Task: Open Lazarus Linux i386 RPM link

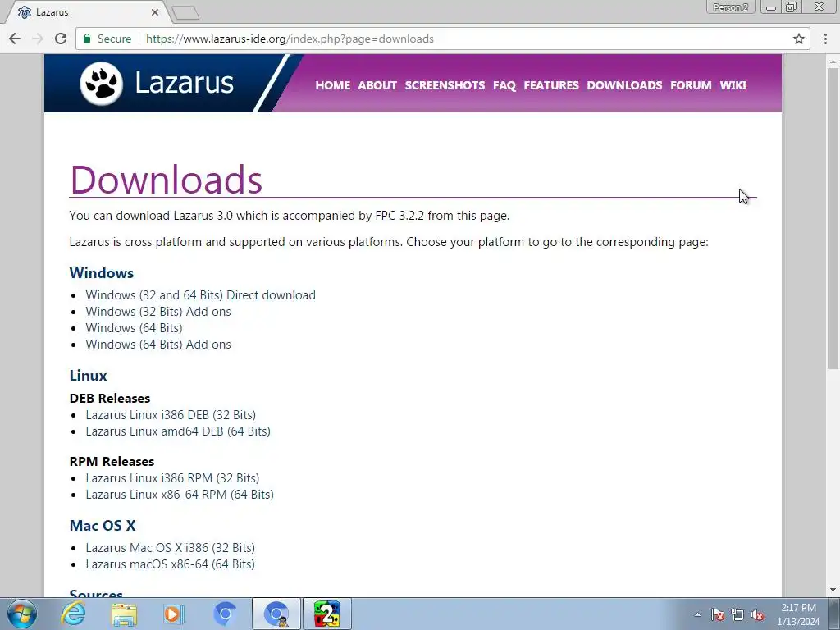Action: (172, 478)
